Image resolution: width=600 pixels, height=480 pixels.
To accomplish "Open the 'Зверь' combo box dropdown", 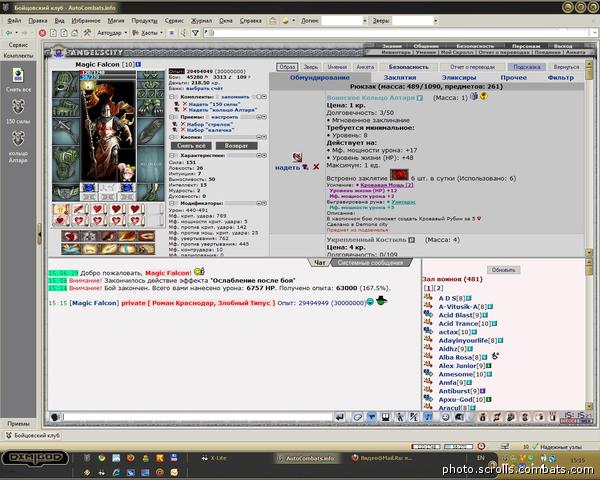I will [435, 21].
